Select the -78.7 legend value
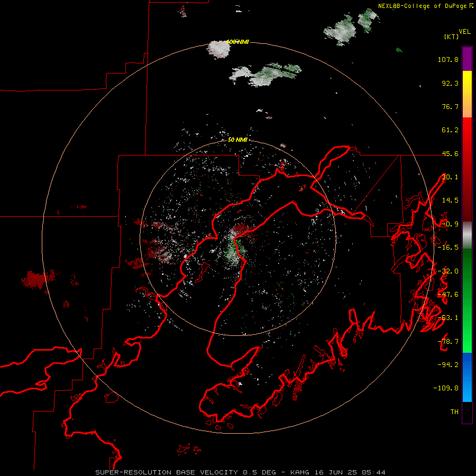Screen dimensions: 476x476 448,342
